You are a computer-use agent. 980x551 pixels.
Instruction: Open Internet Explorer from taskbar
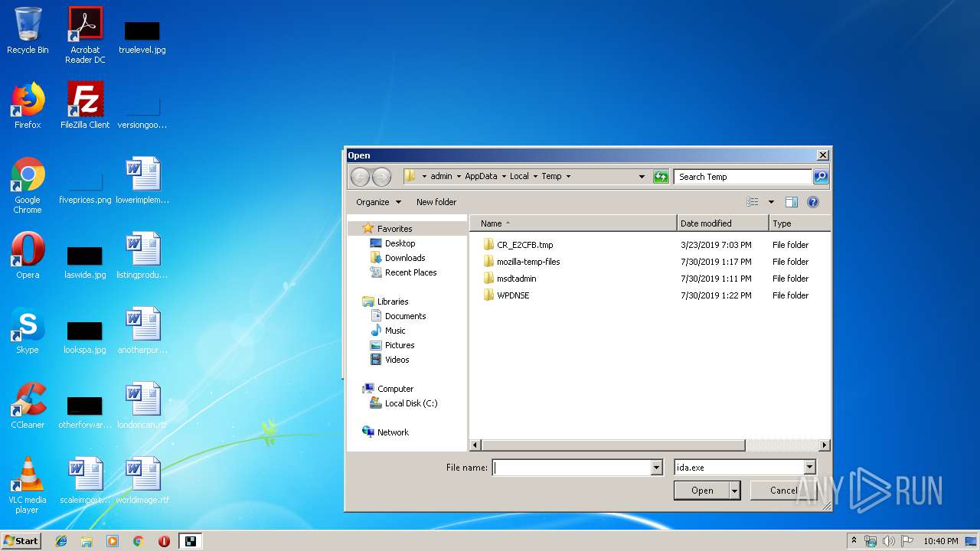point(61,541)
